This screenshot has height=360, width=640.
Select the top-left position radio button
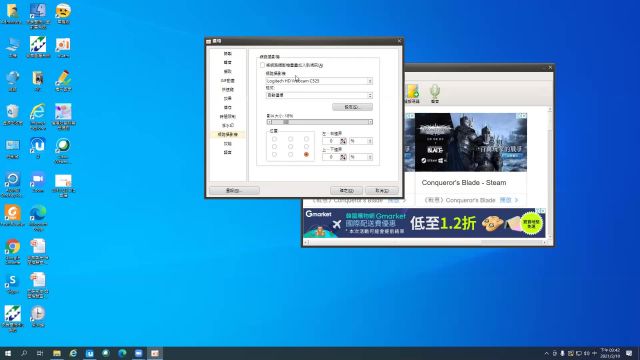[x=274, y=139]
